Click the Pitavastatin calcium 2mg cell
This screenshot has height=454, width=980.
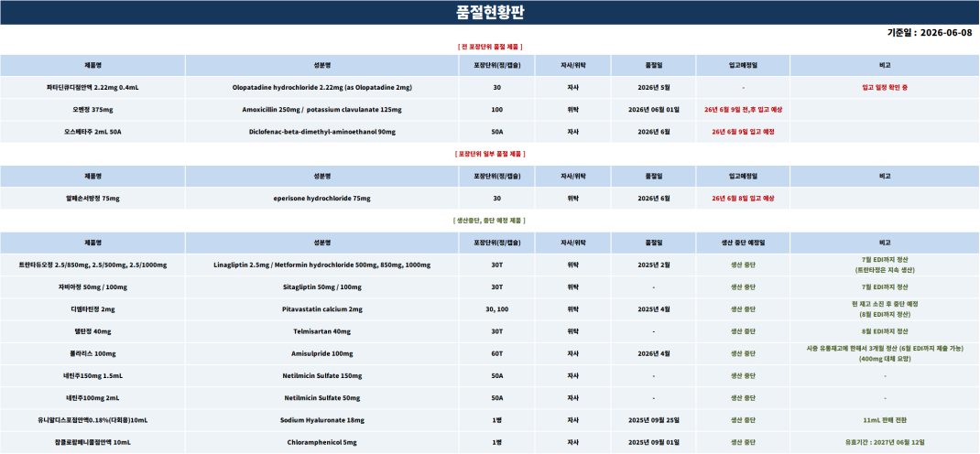point(321,309)
